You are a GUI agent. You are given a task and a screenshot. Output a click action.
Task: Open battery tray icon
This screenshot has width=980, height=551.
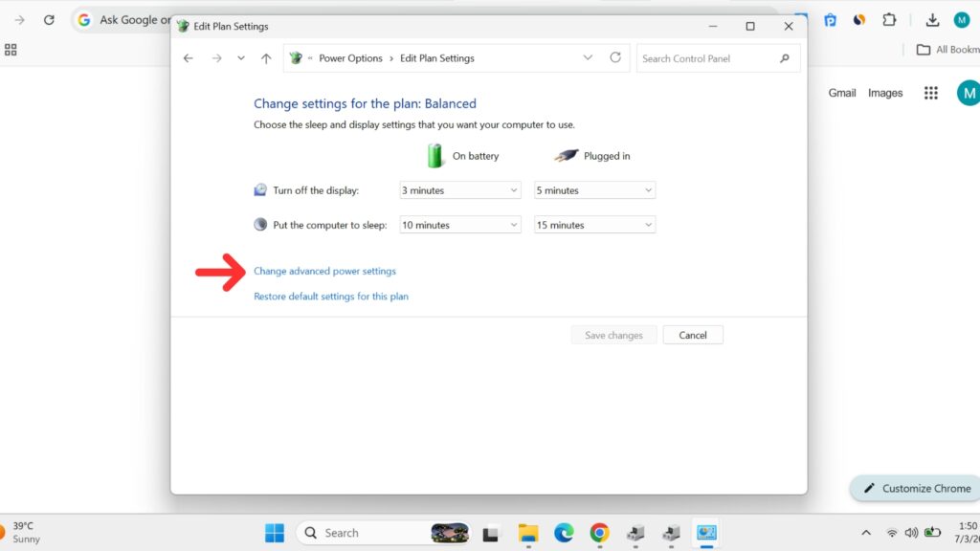point(932,532)
